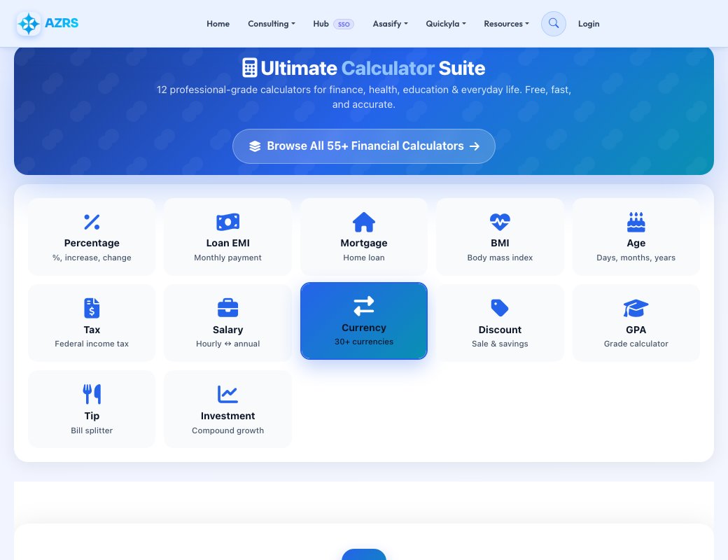Select the Currency exchange arrows icon
728x560 pixels.
[x=364, y=307]
